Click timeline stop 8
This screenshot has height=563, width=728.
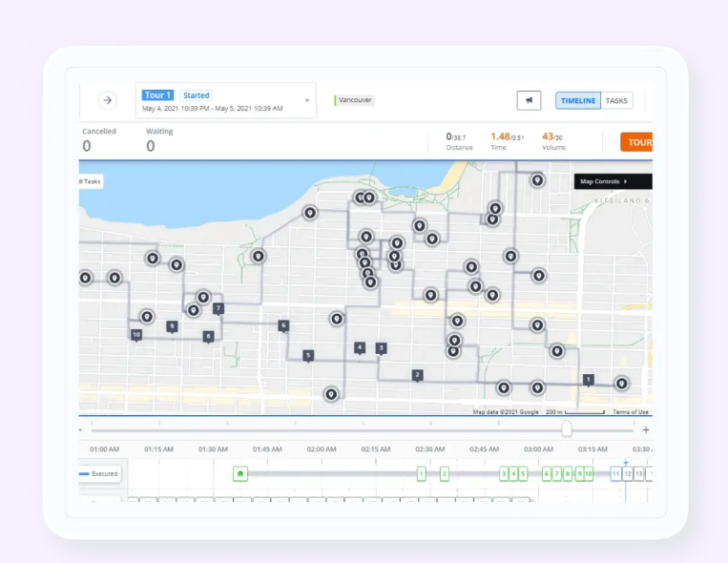[x=568, y=474]
